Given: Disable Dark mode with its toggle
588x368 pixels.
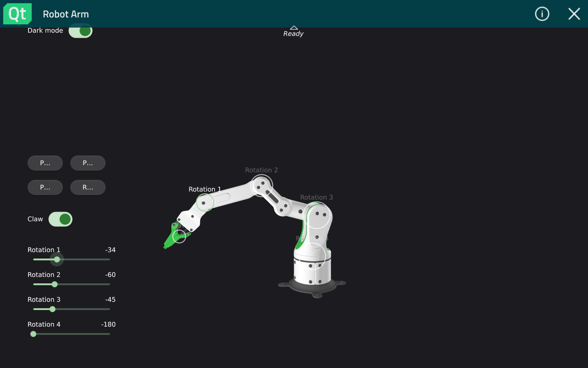Looking at the screenshot, I should point(80,30).
